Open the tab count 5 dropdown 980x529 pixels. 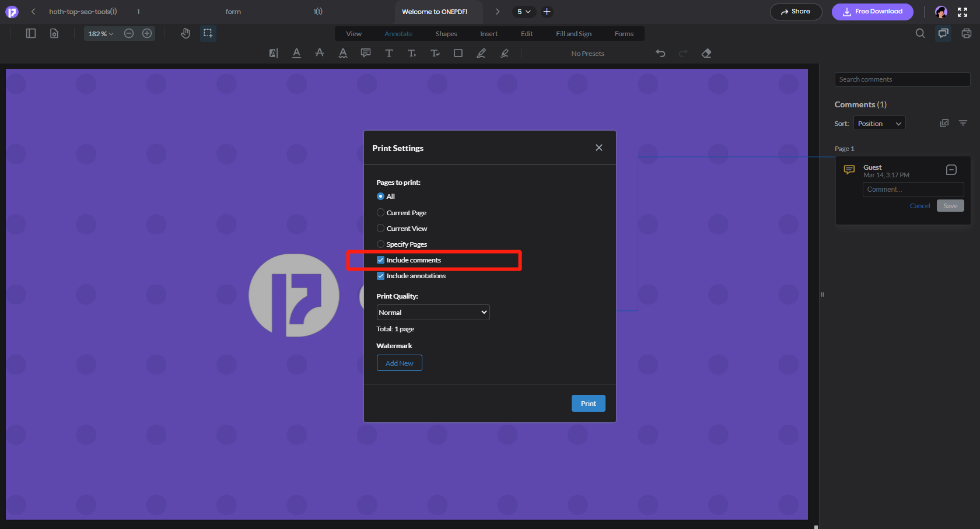(524, 12)
